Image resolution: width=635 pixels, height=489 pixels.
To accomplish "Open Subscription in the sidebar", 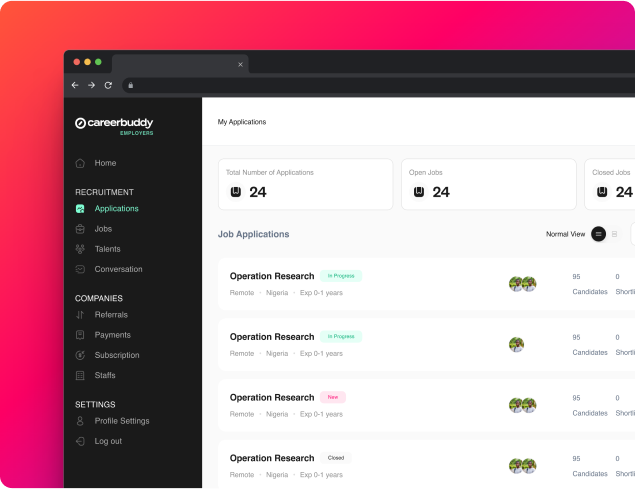I will click(x=117, y=355).
